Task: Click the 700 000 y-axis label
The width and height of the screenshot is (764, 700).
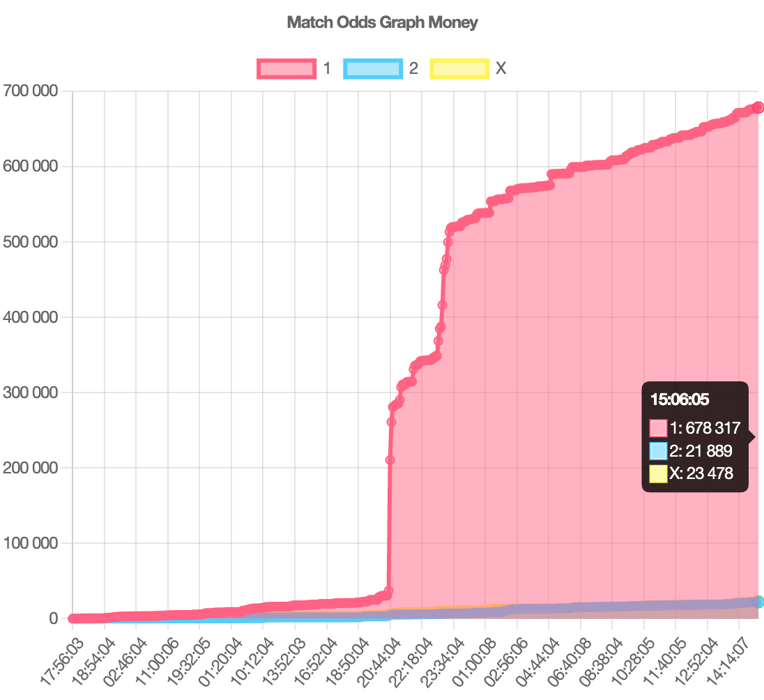Action: coord(30,91)
